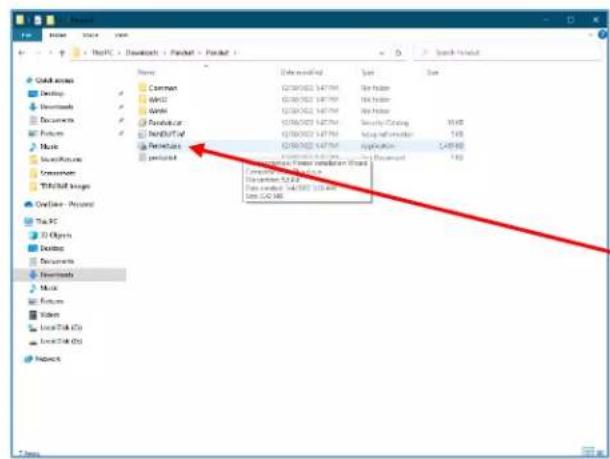Open Screenshots folder in sidebar
The height and width of the screenshot is (459, 610).
click(53, 173)
